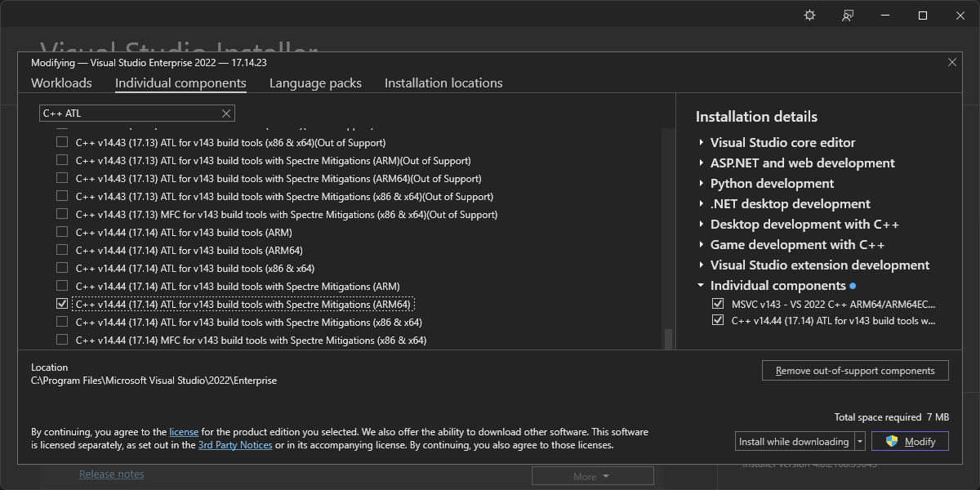980x490 pixels.
Task: Collapse the Individual components section
Action: point(702,286)
